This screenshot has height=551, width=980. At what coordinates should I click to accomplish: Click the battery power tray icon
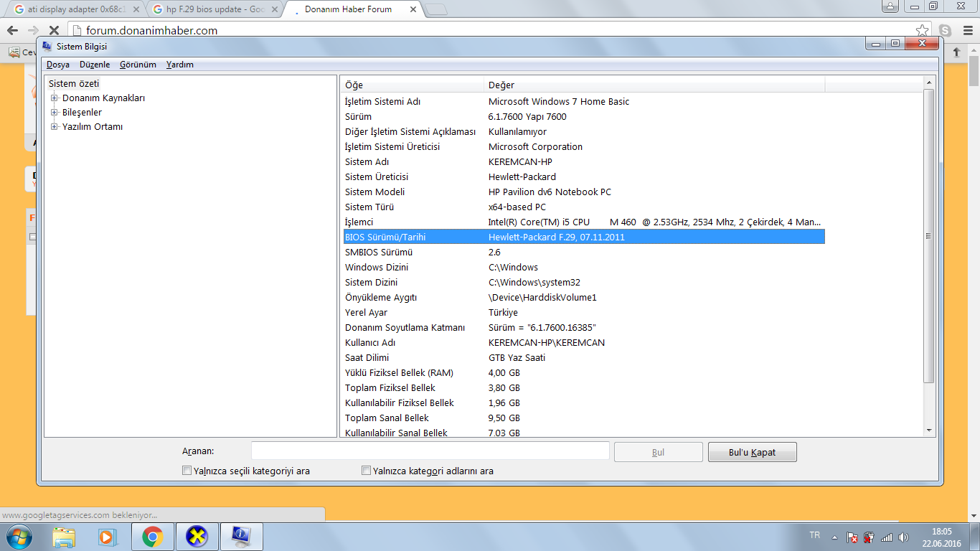coord(869,537)
